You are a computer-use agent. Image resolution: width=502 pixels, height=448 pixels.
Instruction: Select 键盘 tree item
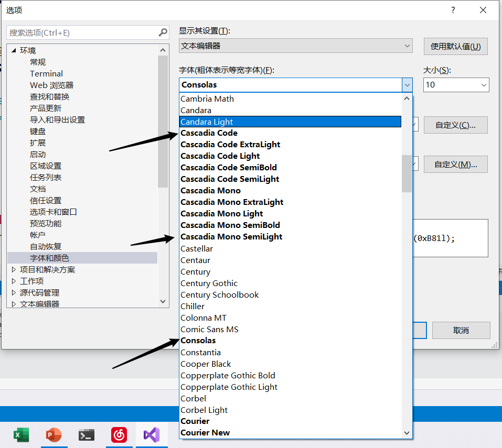(x=38, y=131)
